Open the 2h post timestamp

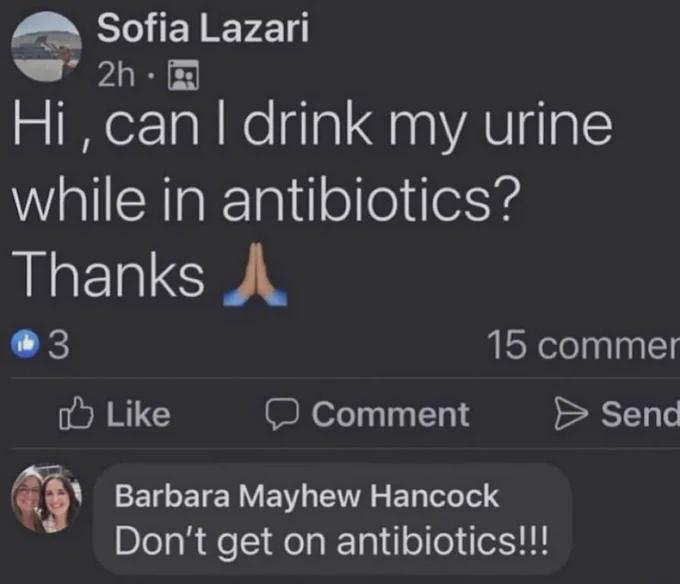(x=116, y=75)
